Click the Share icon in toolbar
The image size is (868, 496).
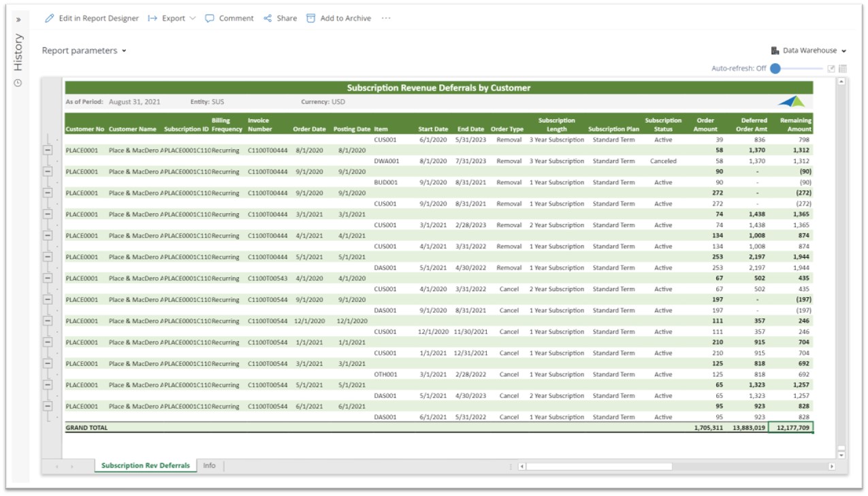click(x=268, y=18)
